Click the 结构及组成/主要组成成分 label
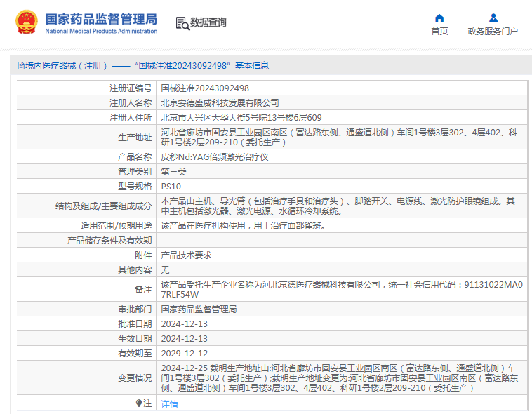 pos(103,206)
